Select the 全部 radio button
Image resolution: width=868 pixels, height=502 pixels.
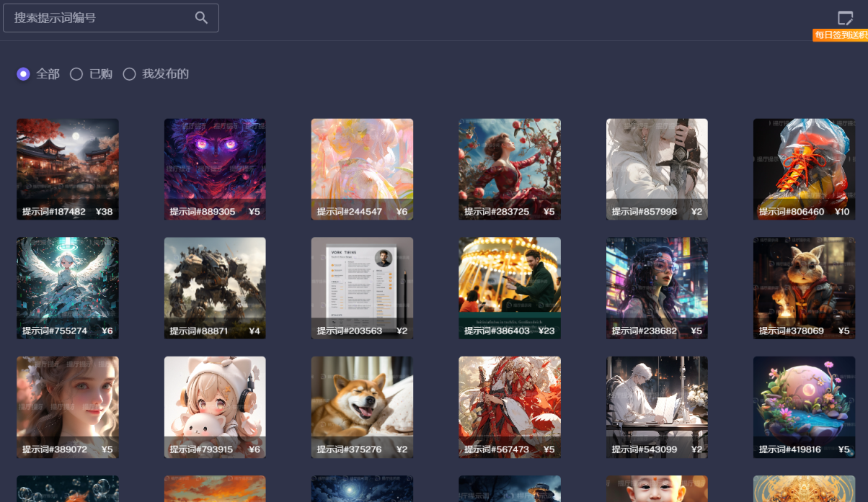[24, 73]
